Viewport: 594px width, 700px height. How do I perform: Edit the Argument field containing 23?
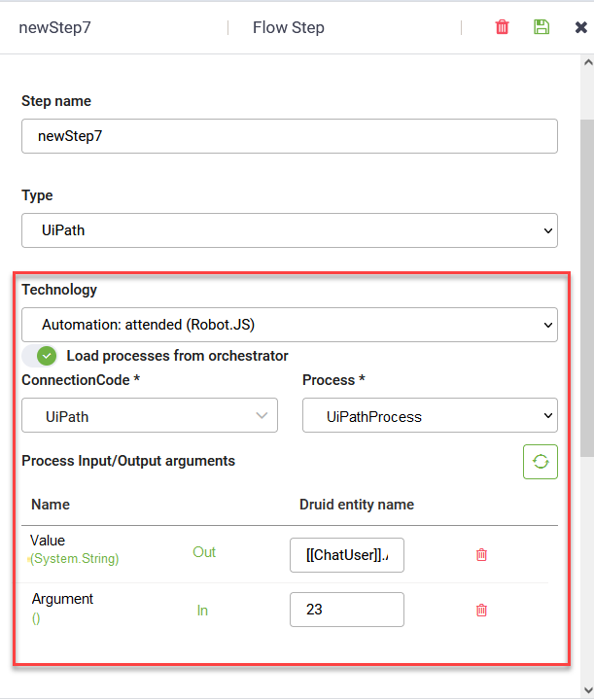point(347,610)
